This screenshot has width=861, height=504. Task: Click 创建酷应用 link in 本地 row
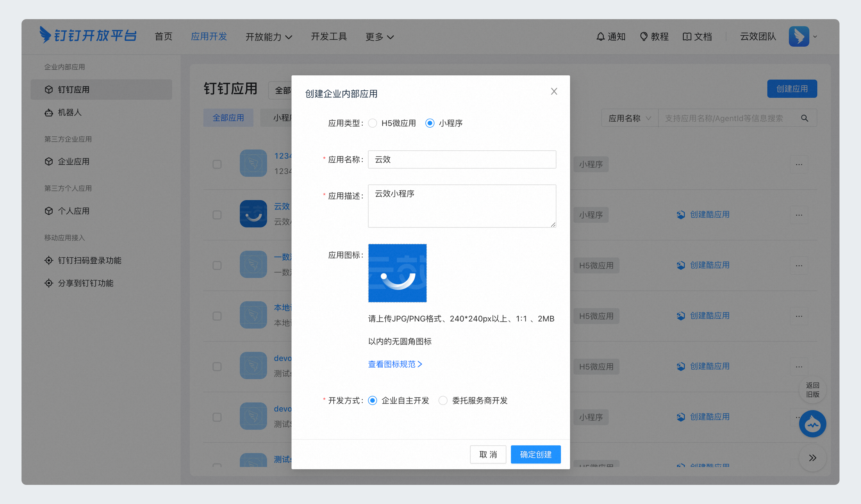[710, 316]
